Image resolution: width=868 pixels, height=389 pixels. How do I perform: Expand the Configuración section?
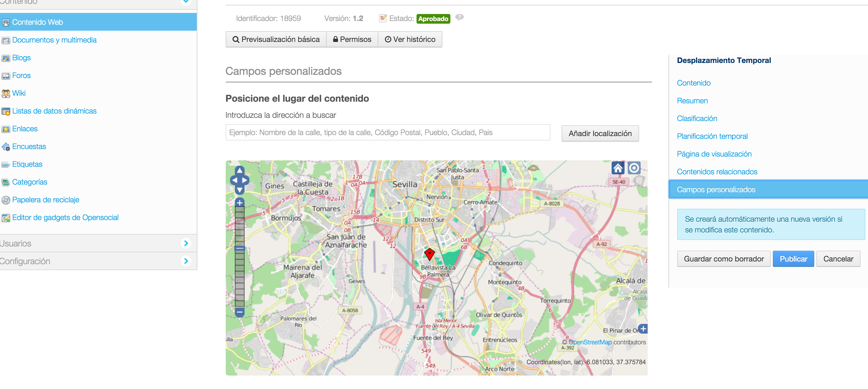(x=186, y=261)
